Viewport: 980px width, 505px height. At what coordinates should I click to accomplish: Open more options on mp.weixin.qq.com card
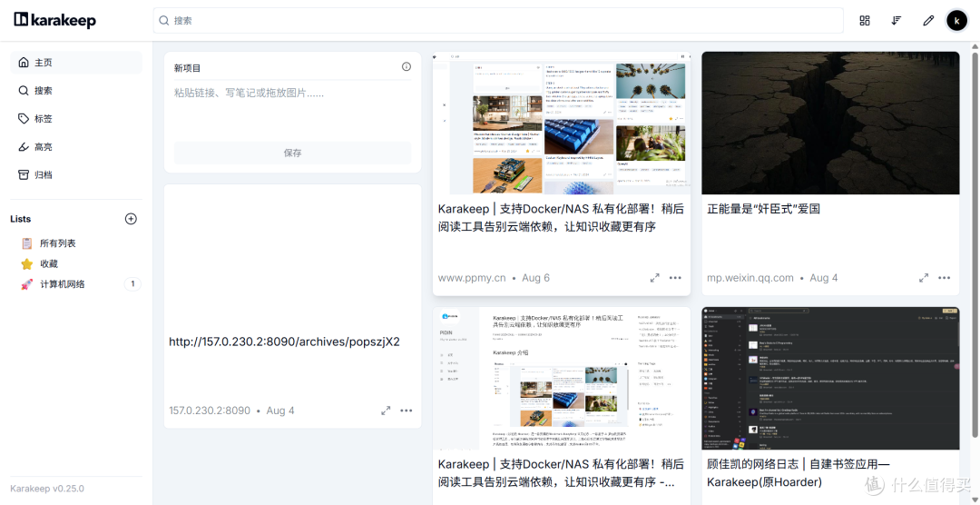pos(944,278)
